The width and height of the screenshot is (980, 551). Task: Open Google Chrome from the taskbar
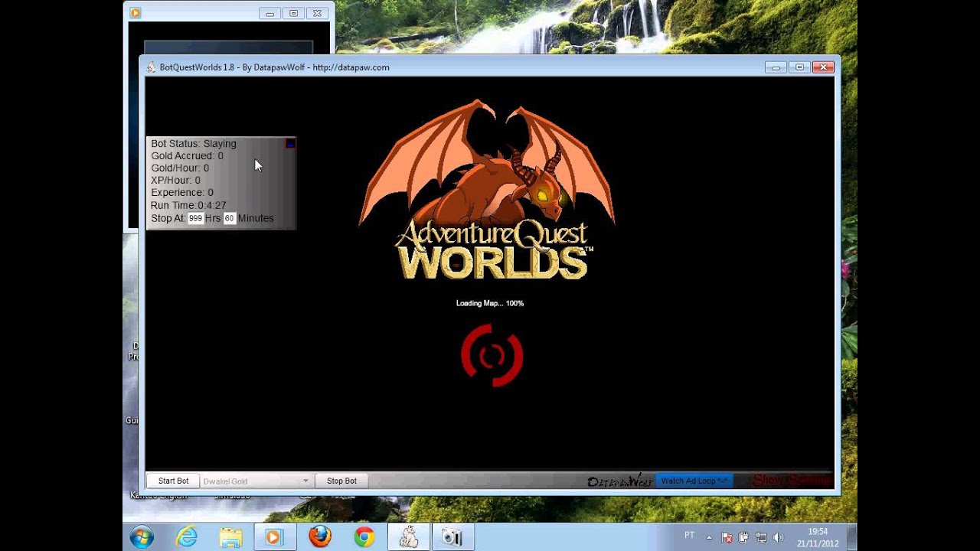click(x=364, y=537)
